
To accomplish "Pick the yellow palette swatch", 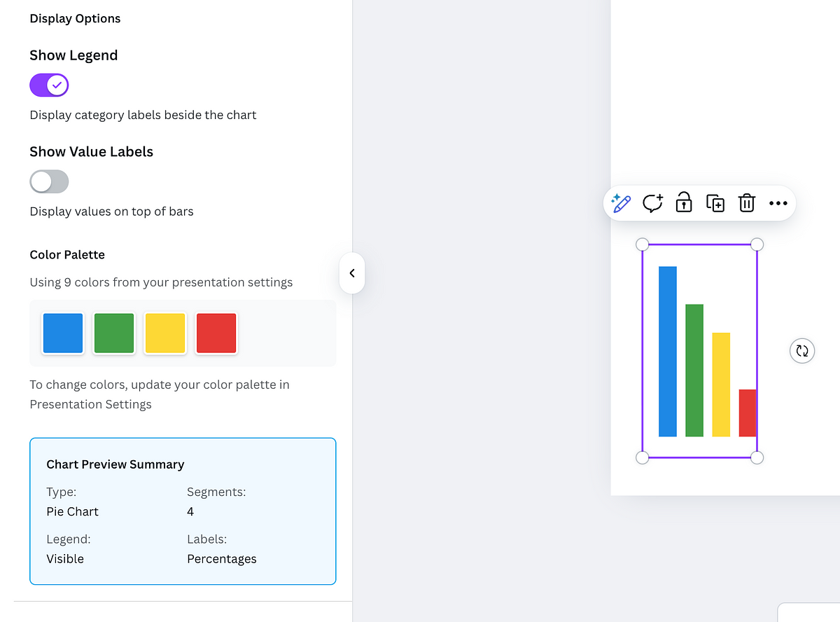I will (x=165, y=333).
